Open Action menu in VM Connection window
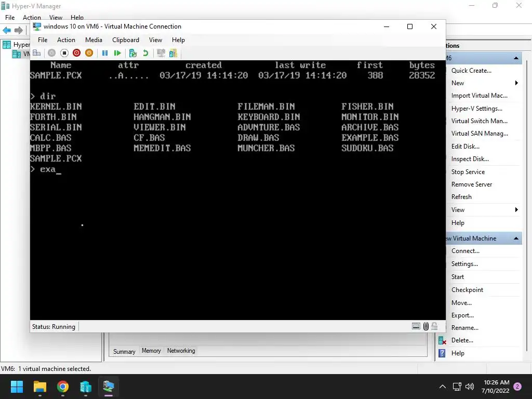 tap(66, 40)
